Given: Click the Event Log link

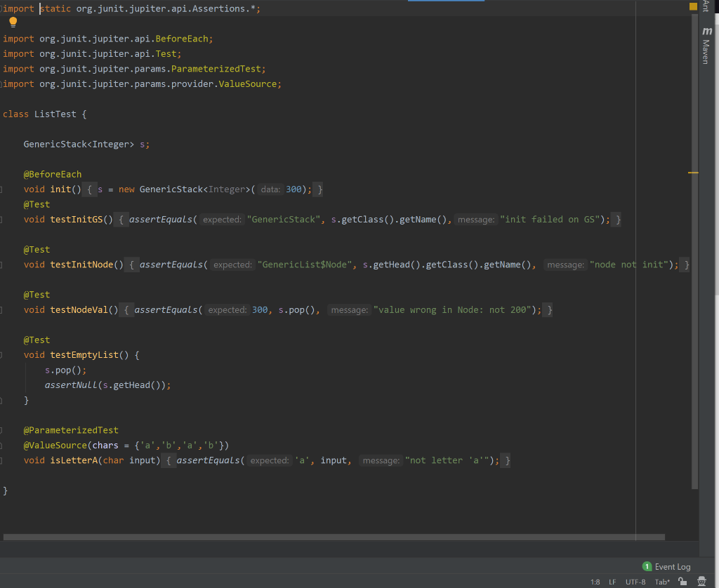Looking at the screenshot, I should [673, 566].
